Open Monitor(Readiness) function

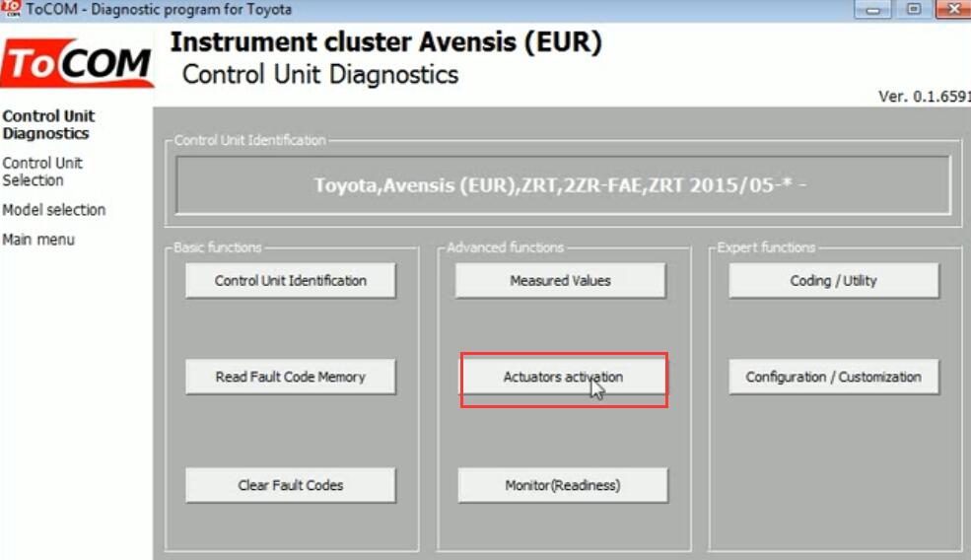pos(563,485)
